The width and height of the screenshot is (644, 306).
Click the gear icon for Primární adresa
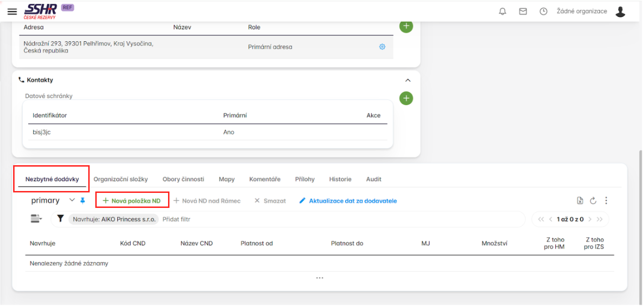(x=382, y=47)
